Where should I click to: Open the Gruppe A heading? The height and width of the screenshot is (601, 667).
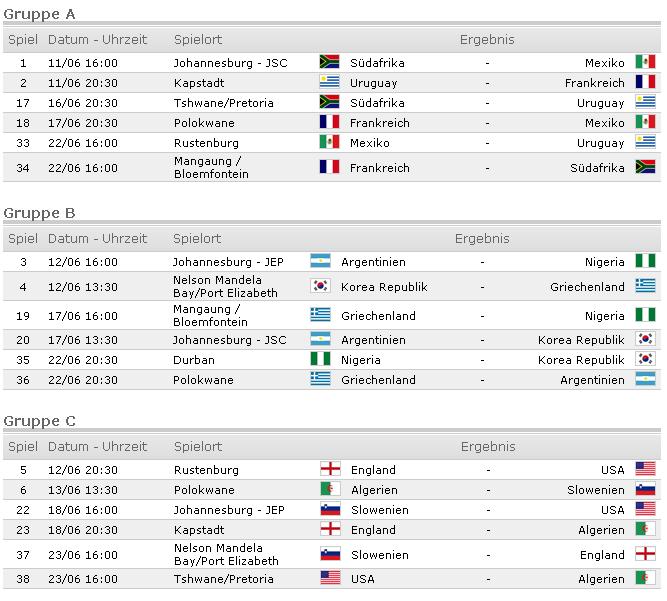click(x=39, y=14)
